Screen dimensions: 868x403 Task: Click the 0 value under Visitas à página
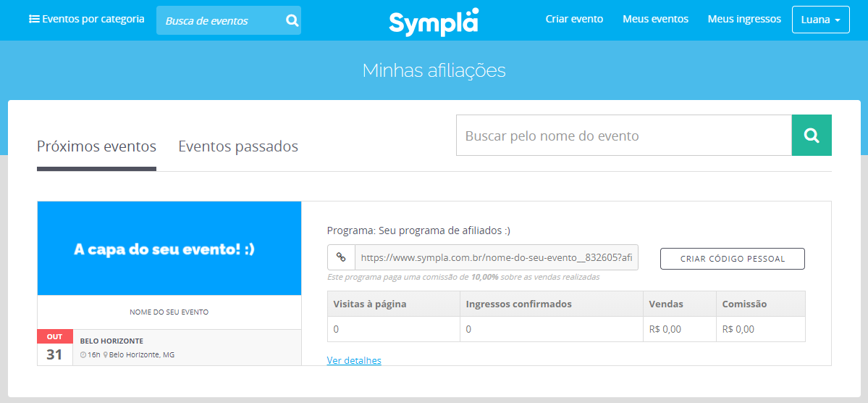pos(336,329)
